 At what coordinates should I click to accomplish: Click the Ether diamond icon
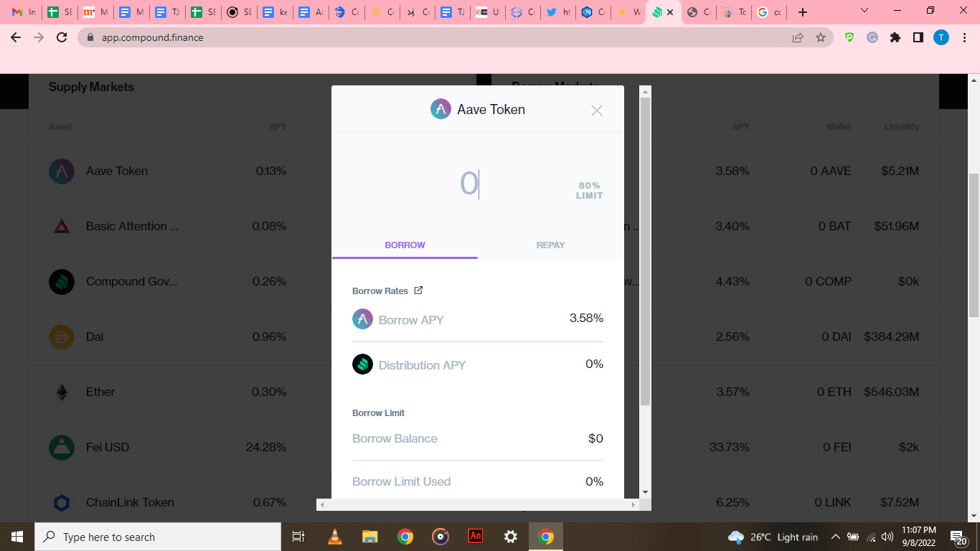62,392
